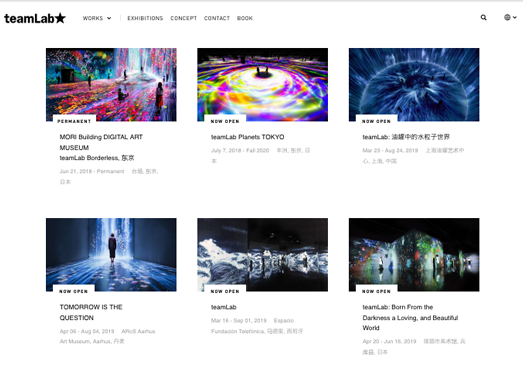Expand the WORKS dropdown menu
This screenshot has width=523, height=375.
pyautogui.click(x=97, y=18)
